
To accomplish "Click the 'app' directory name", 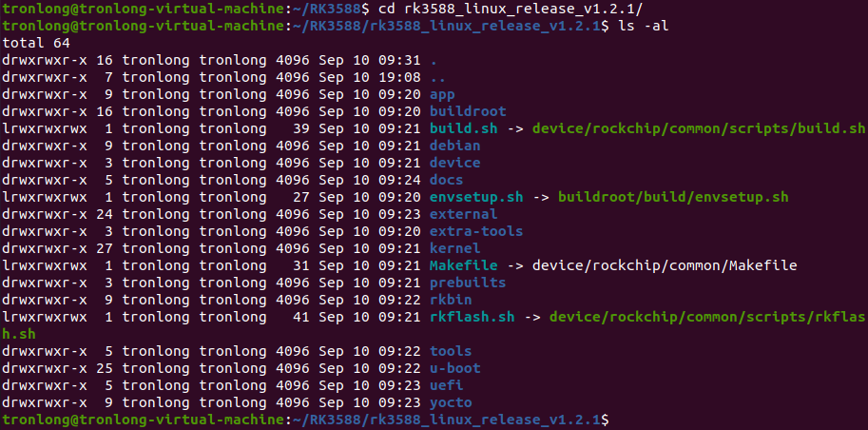I will point(442,95).
